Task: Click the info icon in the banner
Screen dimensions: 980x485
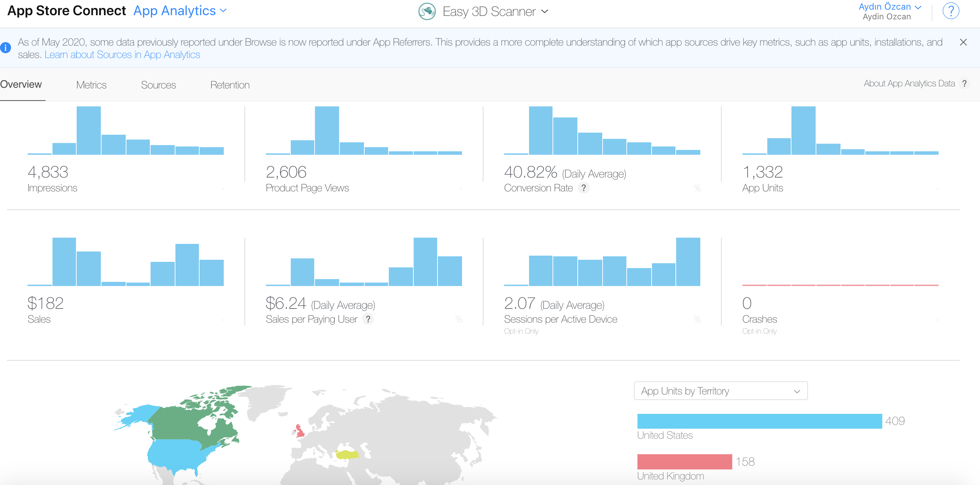Action: [5, 48]
